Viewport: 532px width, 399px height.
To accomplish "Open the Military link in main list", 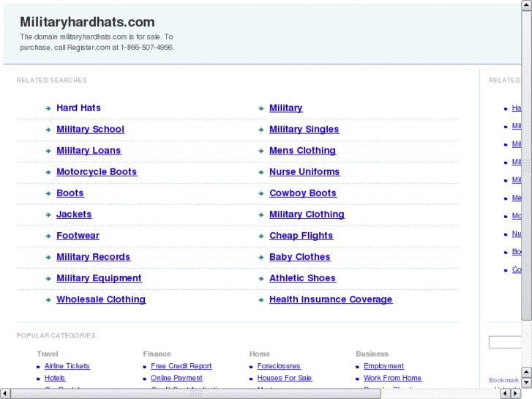I will coord(285,108).
